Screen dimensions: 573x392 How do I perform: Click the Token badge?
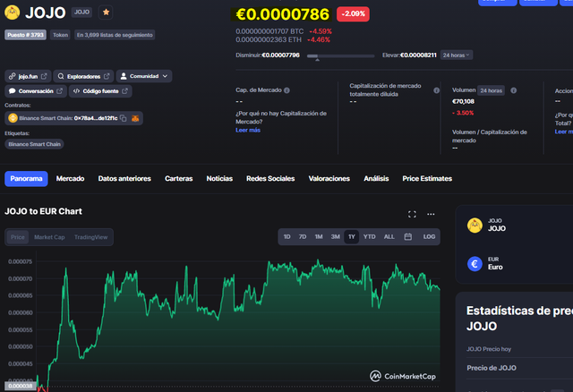coord(60,35)
